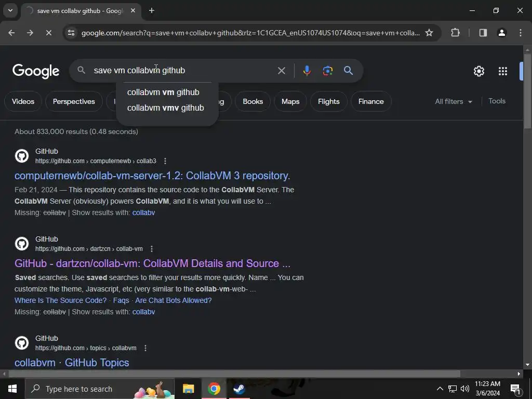Screen dimensions: 532x399
Task: Select the 'About 833,000 results' text
Action: point(76,131)
